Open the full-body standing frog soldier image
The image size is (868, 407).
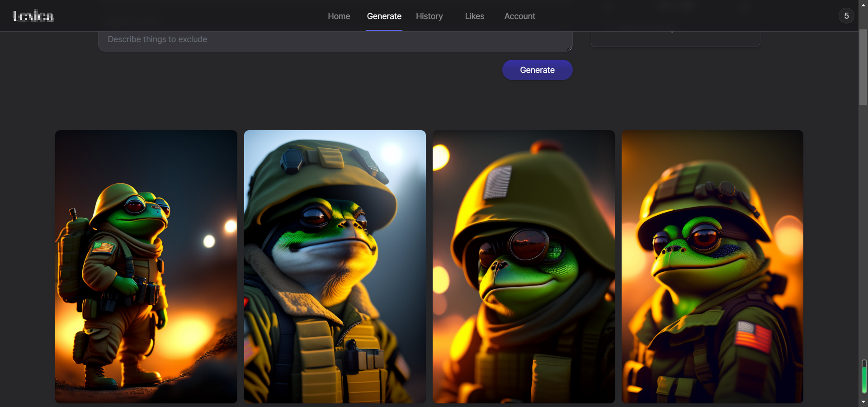[x=146, y=267]
